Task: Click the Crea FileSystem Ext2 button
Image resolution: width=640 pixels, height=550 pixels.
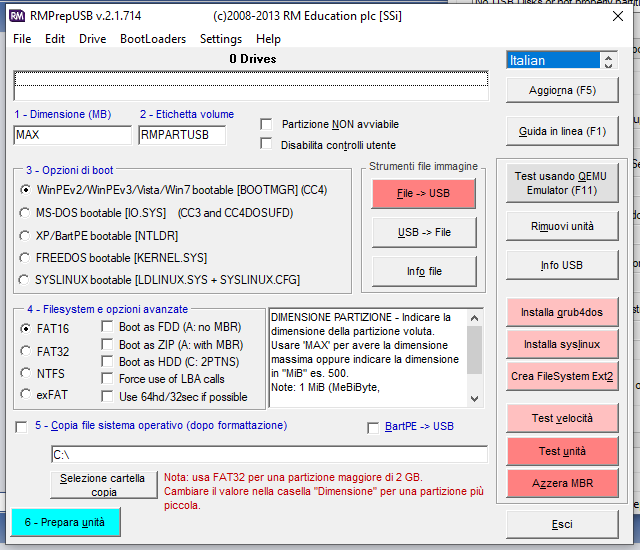Action: coord(562,376)
